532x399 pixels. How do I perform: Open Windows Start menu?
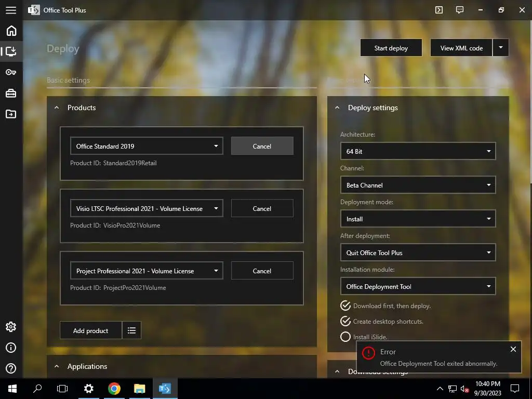coord(12,389)
